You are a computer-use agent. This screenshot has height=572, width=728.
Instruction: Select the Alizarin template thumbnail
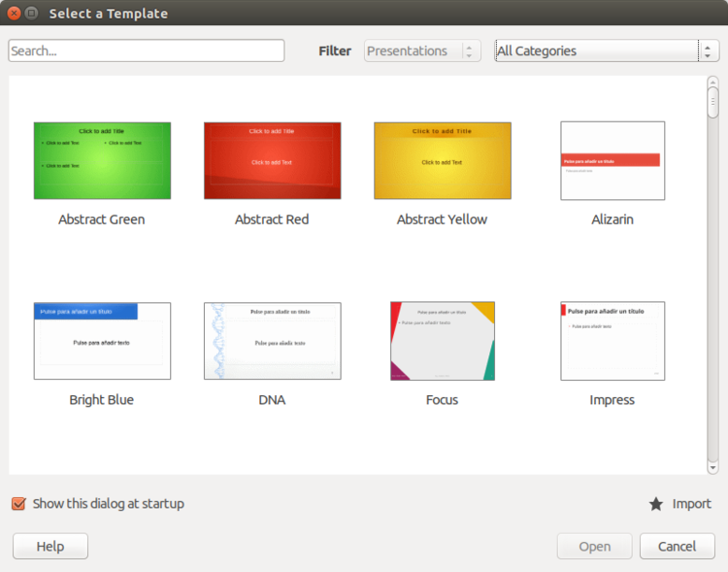click(612, 160)
